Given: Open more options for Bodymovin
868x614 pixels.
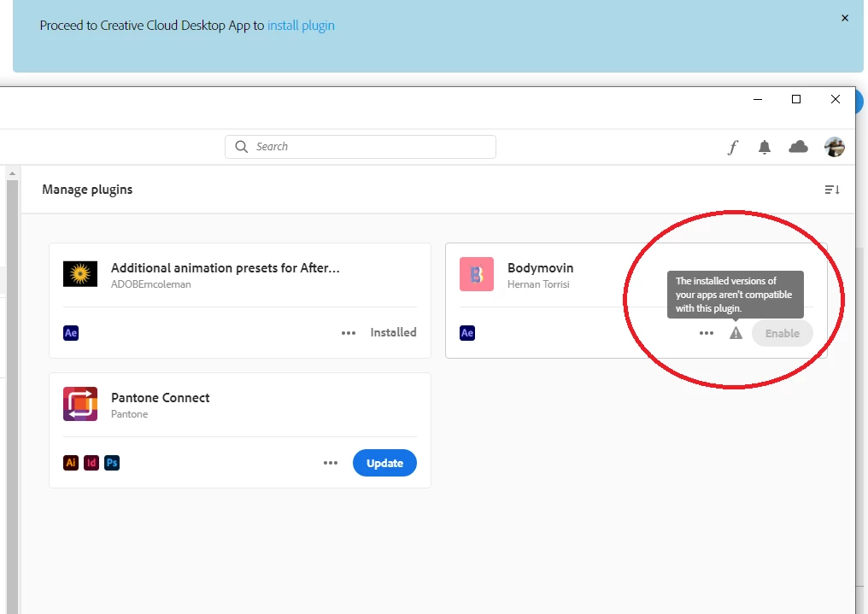Looking at the screenshot, I should click(x=707, y=333).
